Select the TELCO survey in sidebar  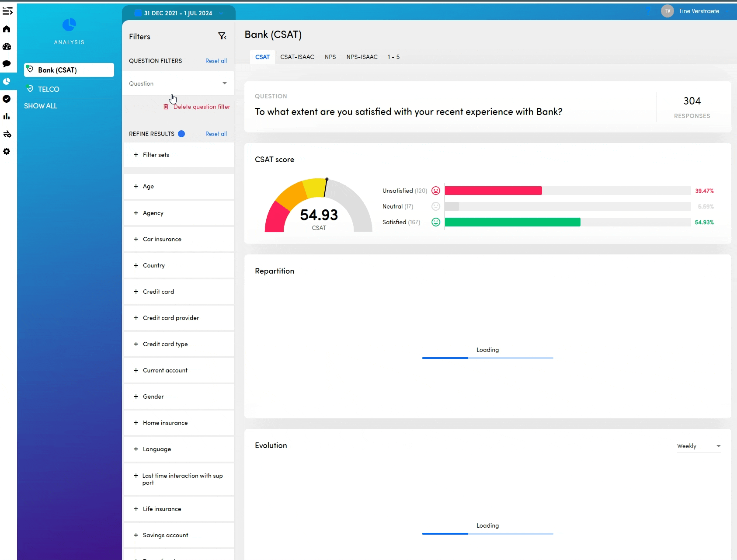tap(49, 89)
